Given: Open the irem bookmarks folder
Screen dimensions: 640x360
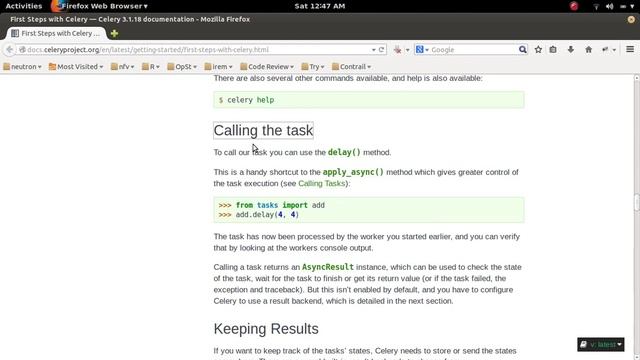Looking at the screenshot, I should pyautogui.click(x=218, y=67).
